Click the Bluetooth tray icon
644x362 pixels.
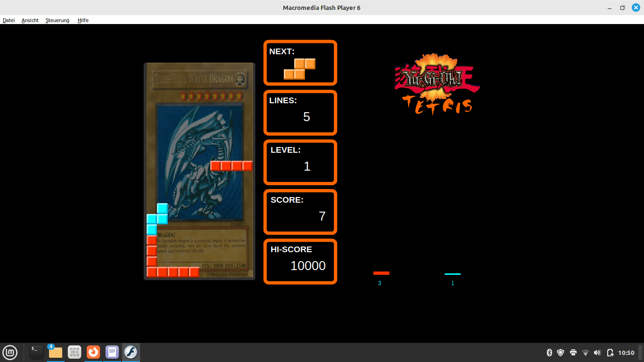point(549,353)
